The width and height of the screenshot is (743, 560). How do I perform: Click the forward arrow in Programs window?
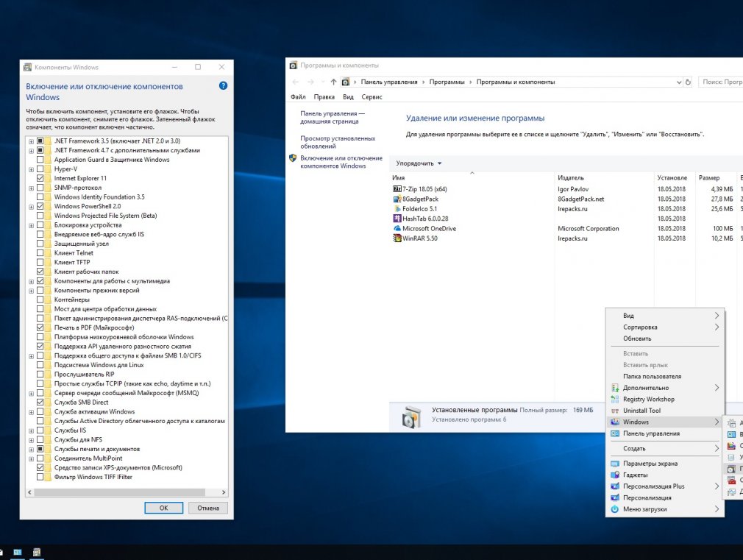click(x=310, y=82)
